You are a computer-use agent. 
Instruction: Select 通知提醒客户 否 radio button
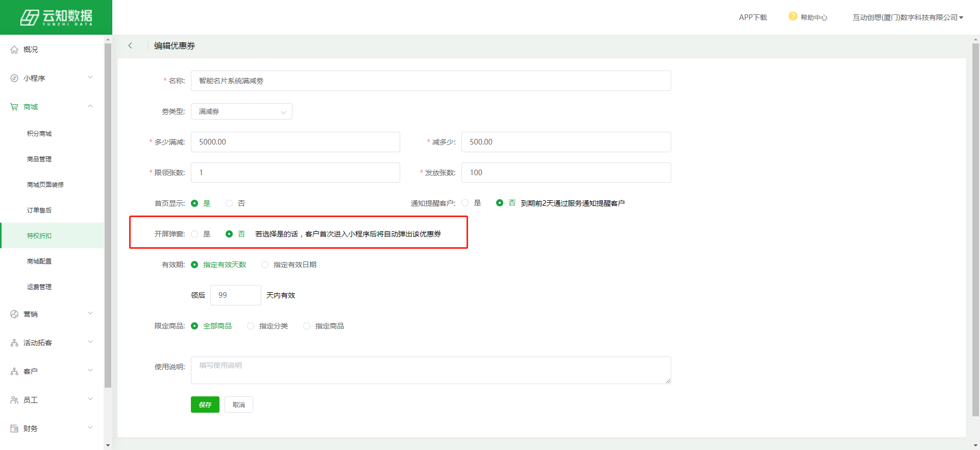click(500, 203)
